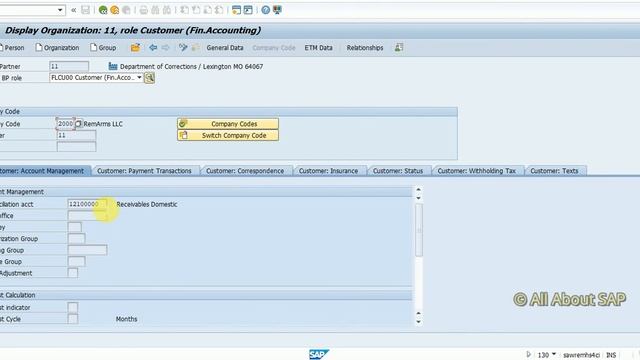This screenshot has width=640, height=360.
Task: Switch to Customer: Insurance tab
Action: pos(328,171)
